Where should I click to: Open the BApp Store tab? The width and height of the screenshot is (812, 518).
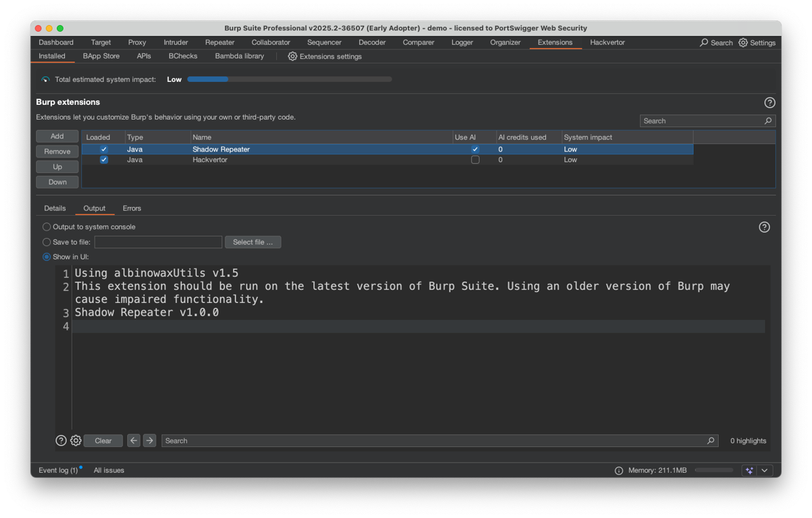pyautogui.click(x=101, y=56)
